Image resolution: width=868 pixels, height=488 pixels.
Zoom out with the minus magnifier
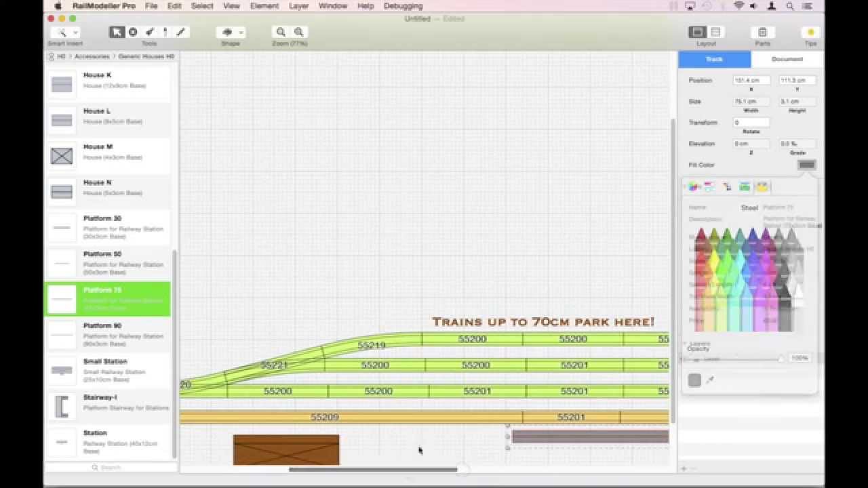pos(281,32)
